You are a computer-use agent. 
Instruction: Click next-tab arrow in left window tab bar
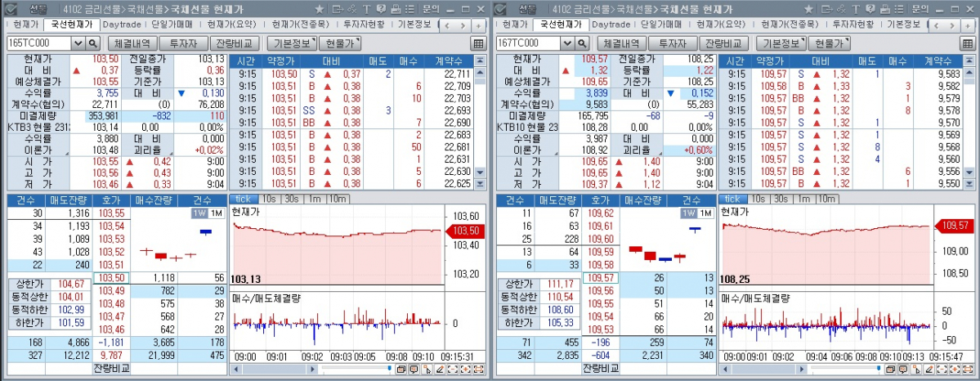[463, 25]
